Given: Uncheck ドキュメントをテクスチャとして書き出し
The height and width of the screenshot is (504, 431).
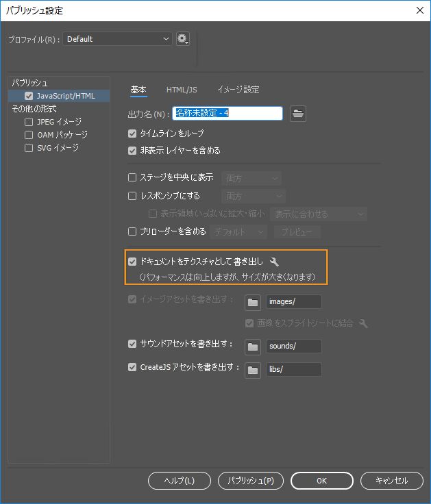Looking at the screenshot, I should tap(132, 262).
